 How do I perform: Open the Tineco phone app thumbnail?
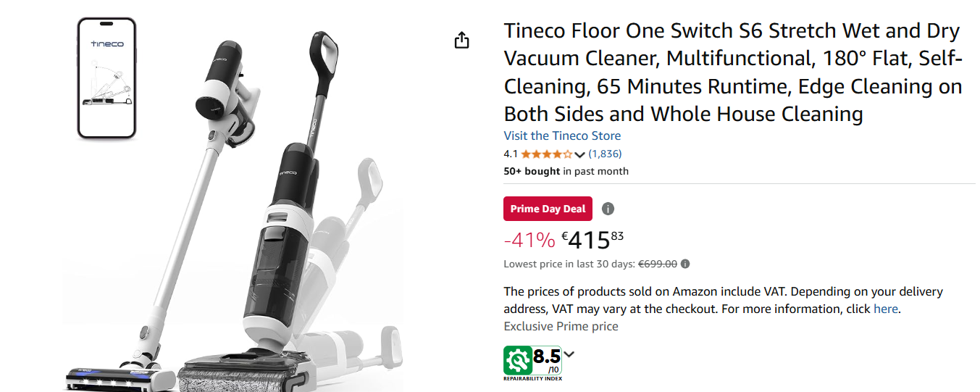click(106, 78)
